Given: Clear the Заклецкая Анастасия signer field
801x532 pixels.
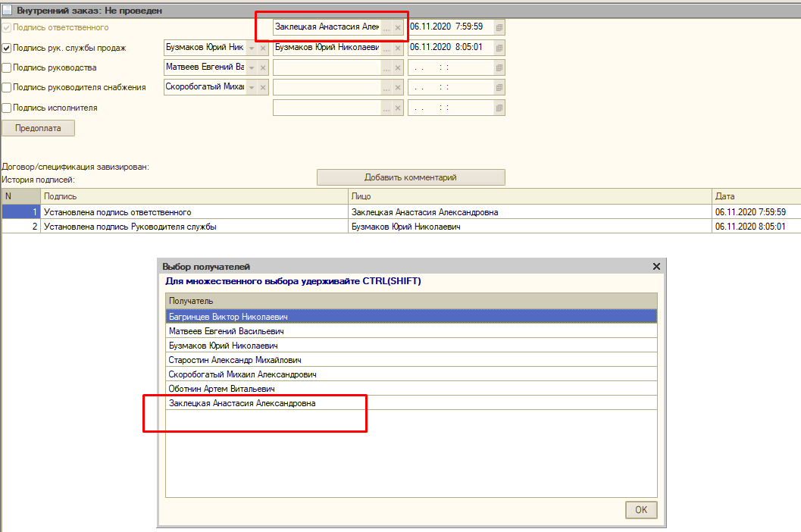Looking at the screenshot, I should click(397, 27).
